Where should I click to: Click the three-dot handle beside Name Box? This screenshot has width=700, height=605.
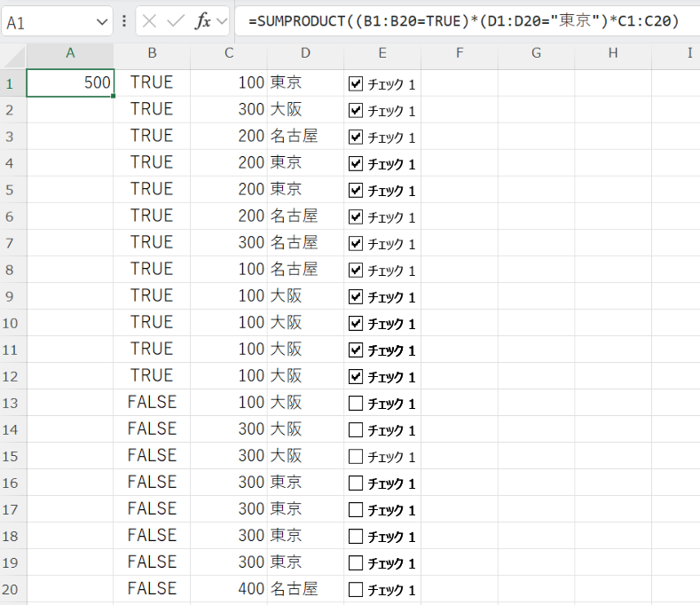124,22
